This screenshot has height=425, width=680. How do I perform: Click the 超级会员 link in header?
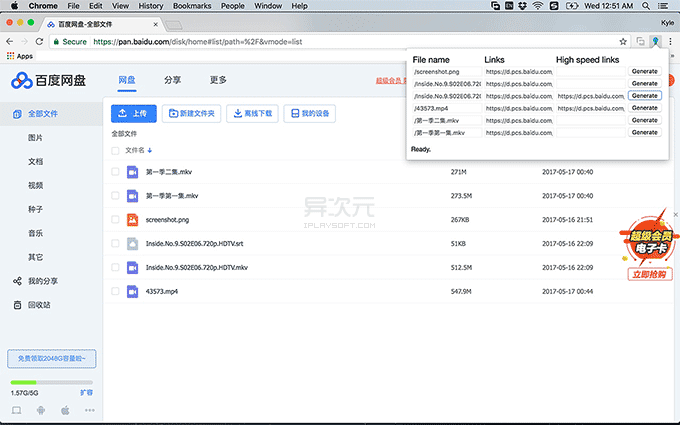click(x=391, y=81)
